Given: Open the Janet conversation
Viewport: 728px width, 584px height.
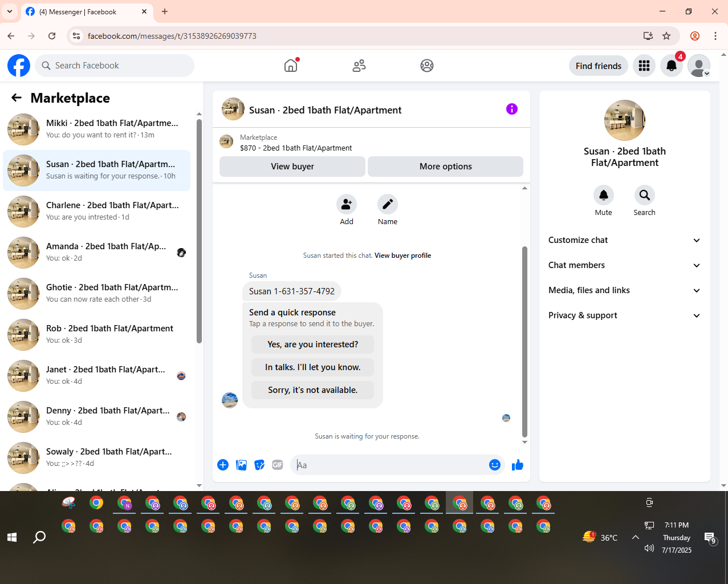Looking at the screenshot, I should pyautogui.click(x=97, y=376).
